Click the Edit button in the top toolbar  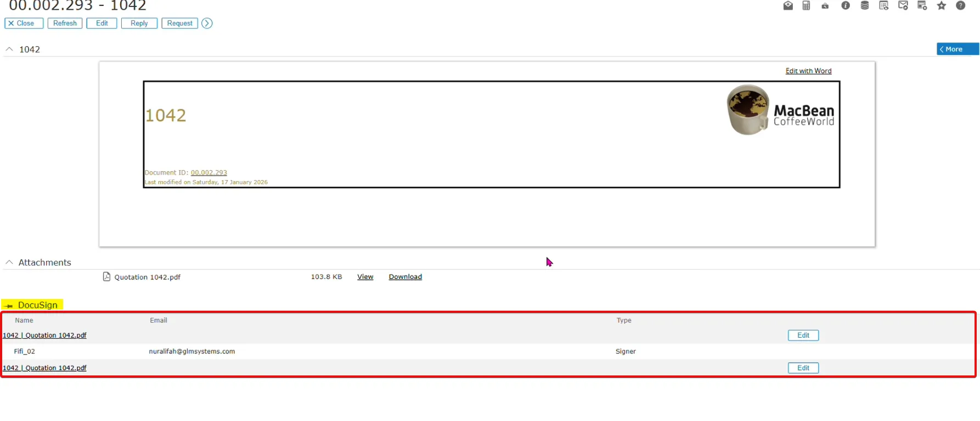pos(102,23)
